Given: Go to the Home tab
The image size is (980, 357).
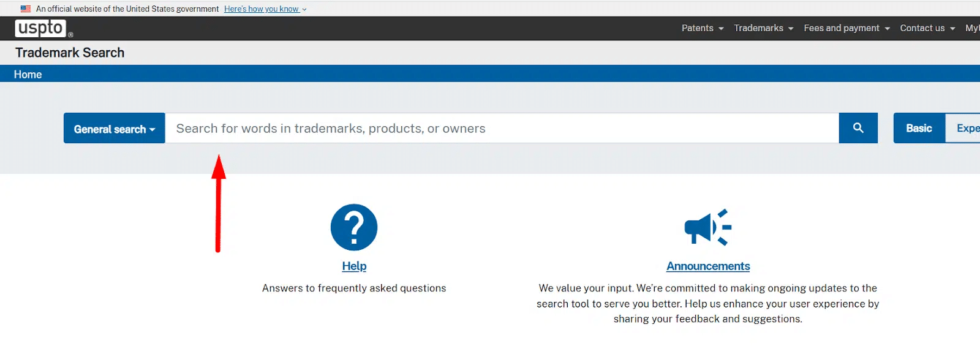Looking at the screenshot, I should click(28, 74).
